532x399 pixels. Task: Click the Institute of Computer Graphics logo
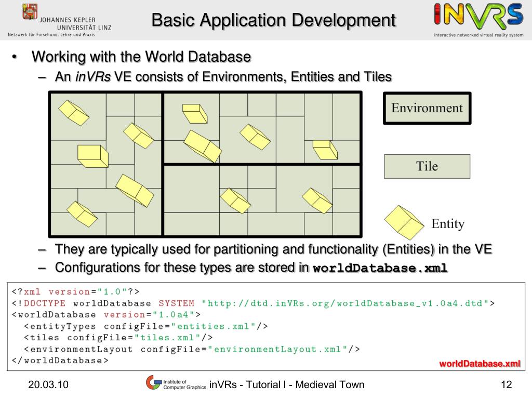coord(176,383)
